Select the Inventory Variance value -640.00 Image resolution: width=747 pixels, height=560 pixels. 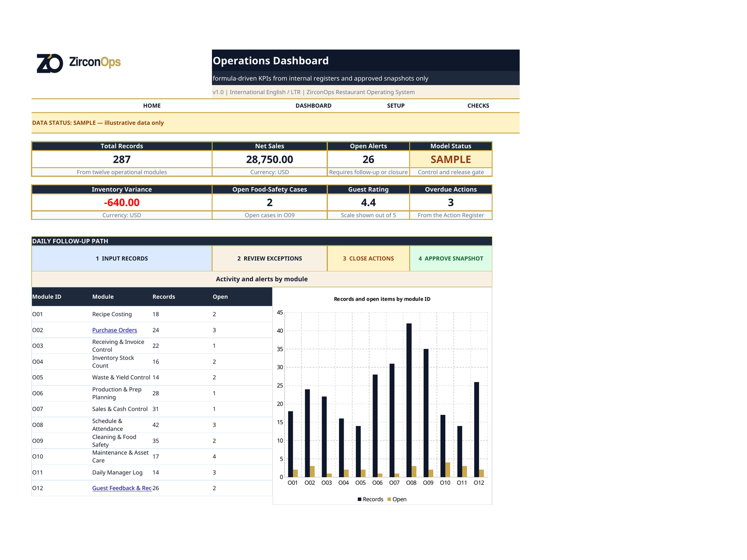coord(122,203)
